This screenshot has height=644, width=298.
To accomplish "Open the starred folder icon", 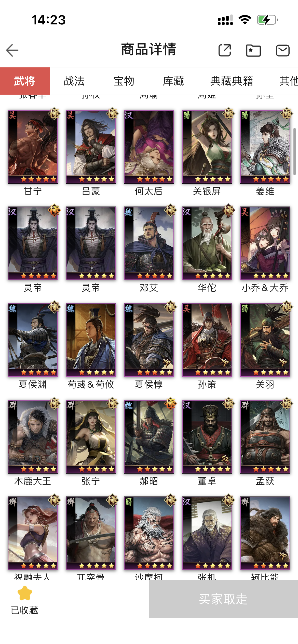I will coord(253,50).
